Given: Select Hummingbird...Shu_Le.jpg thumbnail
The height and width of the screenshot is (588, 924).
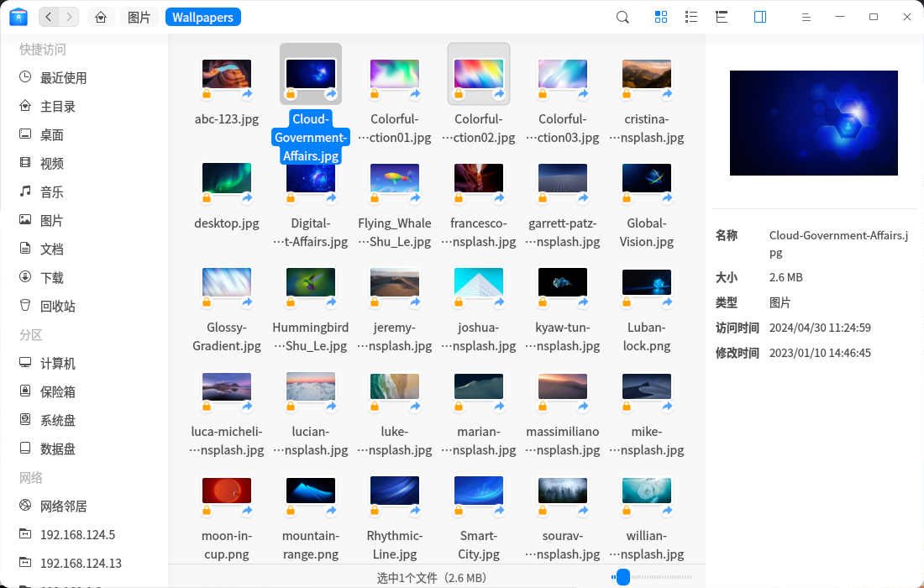Looking at the screenshot, I should (311, 283).
